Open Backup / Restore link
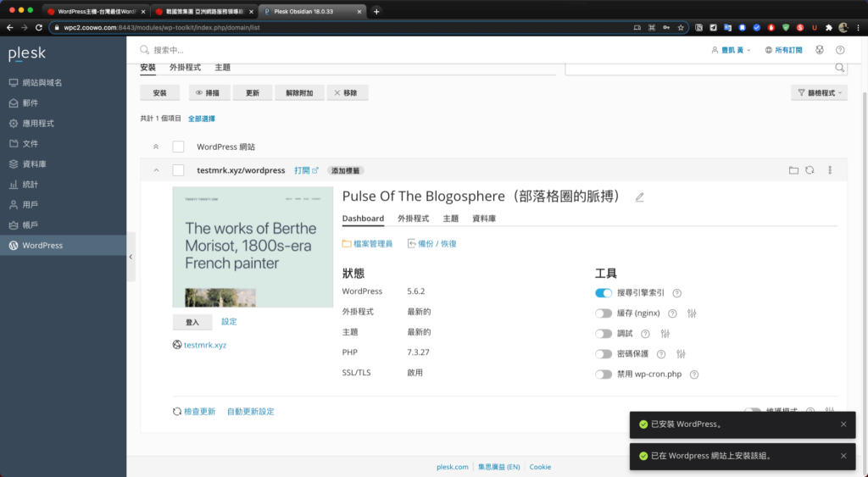 coord(431,243)
